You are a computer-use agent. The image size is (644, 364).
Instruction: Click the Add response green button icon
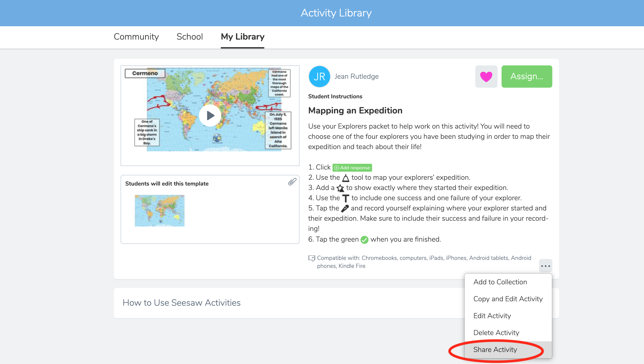tap(352, 167)
